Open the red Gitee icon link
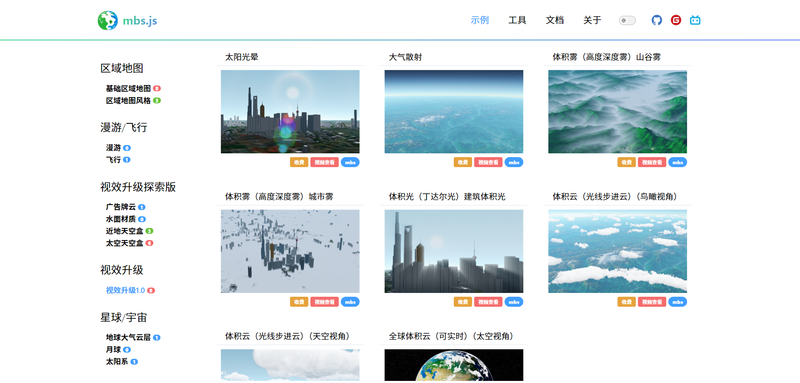Screen dimensions: 800x383 coord(676,20)
